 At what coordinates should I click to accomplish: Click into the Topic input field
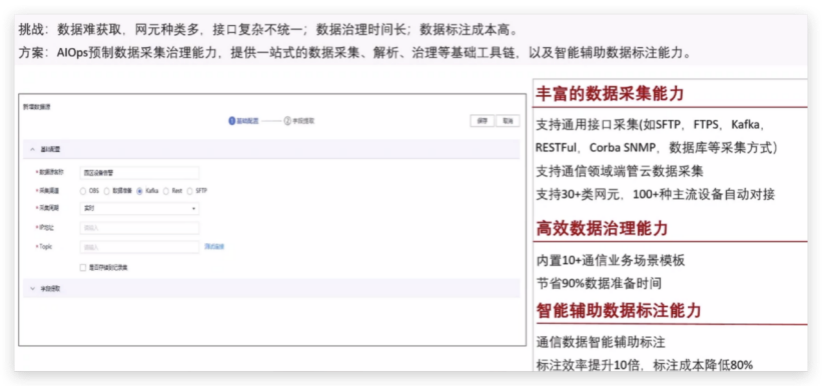(139, 247)
